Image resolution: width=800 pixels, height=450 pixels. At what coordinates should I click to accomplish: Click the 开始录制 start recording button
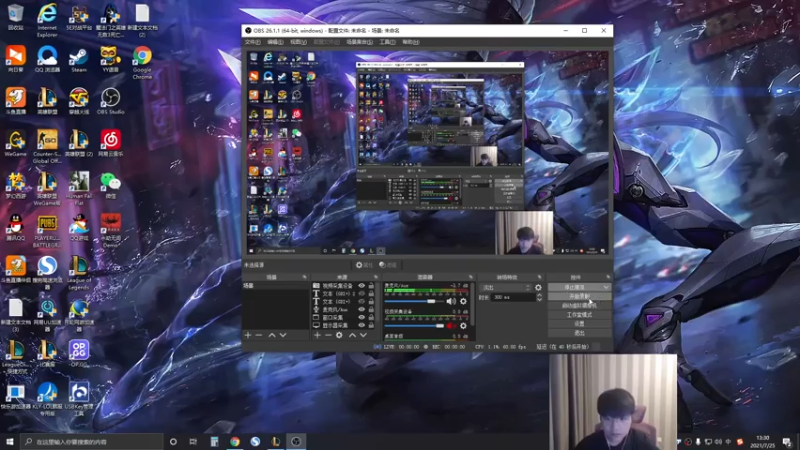[x=579, y=296]
